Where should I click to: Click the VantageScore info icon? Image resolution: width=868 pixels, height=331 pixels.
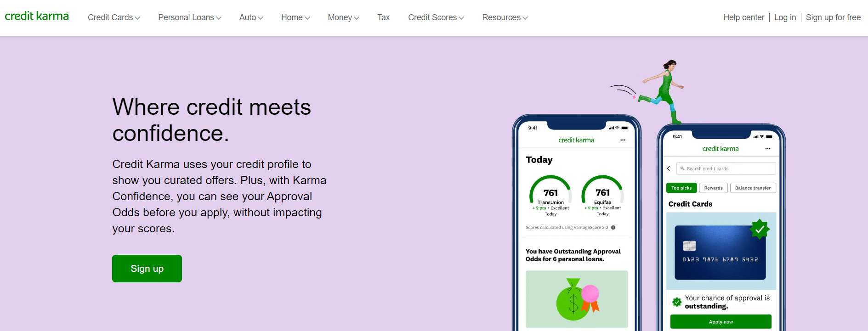point(613,227)
